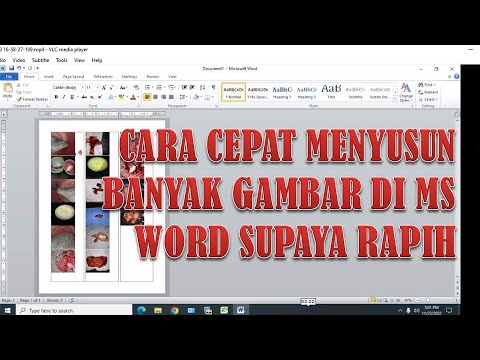Switch to Print Layout view in status bar
Screen dimensions: 480x360
tap(373, 300)
